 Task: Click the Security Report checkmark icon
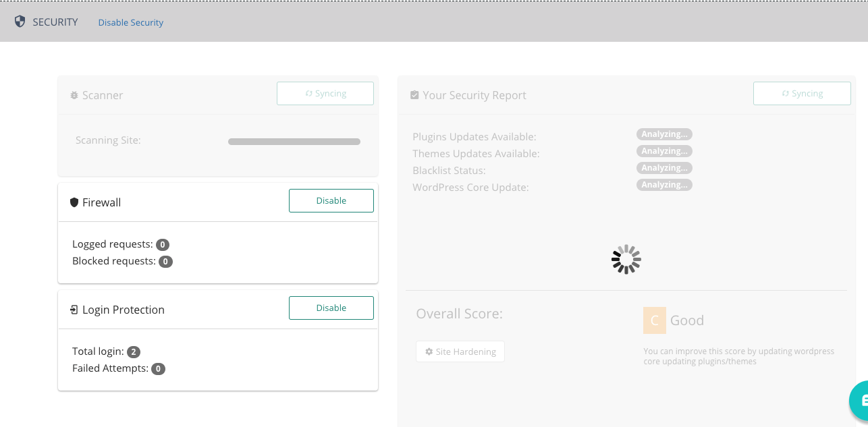(x=414, y=96)
